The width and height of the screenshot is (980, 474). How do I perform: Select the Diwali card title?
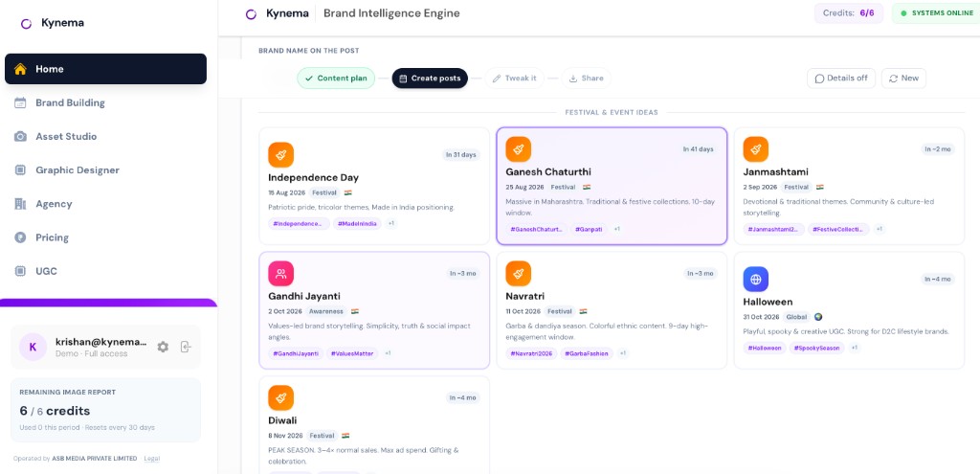pyautogui.click(x=282, y=420)
